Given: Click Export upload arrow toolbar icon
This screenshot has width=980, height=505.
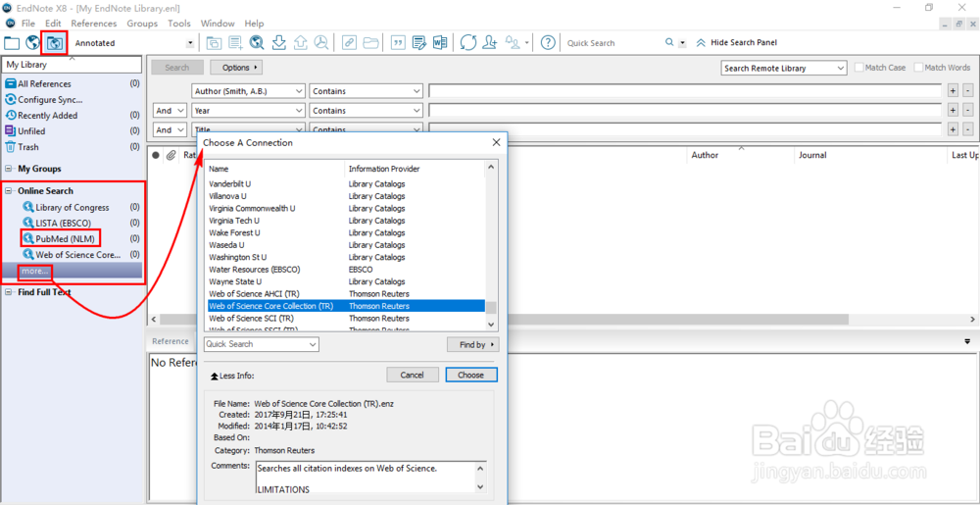Looking at the screenshot, I should (x=300, y=42).
